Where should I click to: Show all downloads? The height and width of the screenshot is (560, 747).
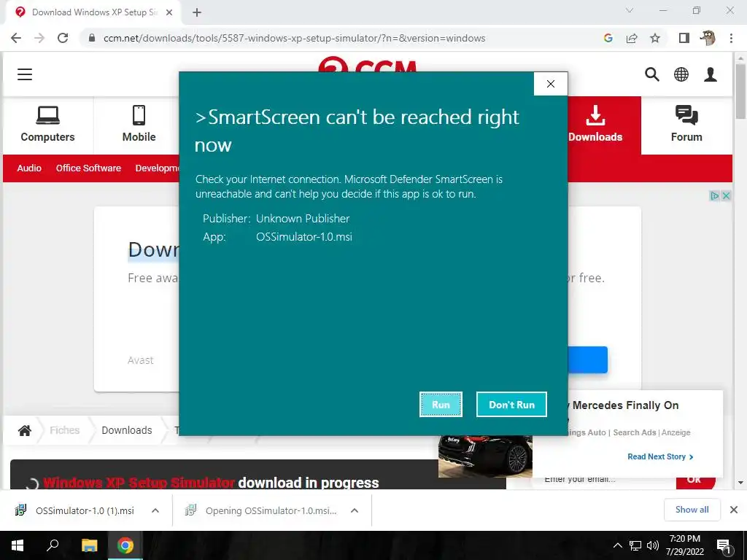point(692,510)
